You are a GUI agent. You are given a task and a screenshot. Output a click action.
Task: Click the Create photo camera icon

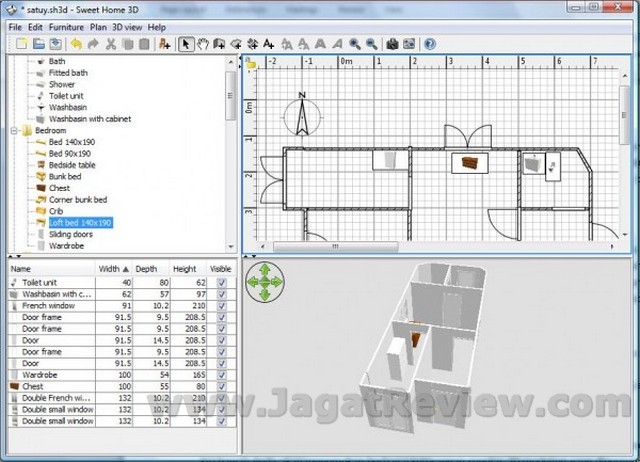(x=393, y=44)
